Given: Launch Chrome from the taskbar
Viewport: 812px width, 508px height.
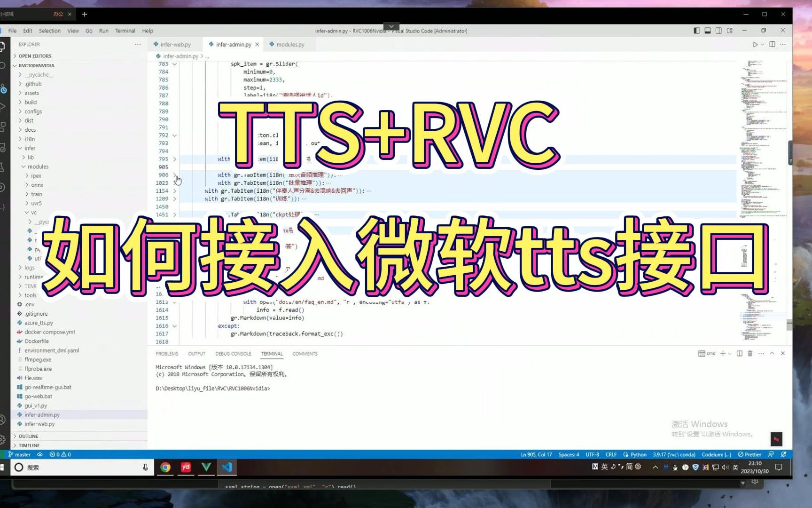Looking at the screenshot, I should click(x=165, y=467).
